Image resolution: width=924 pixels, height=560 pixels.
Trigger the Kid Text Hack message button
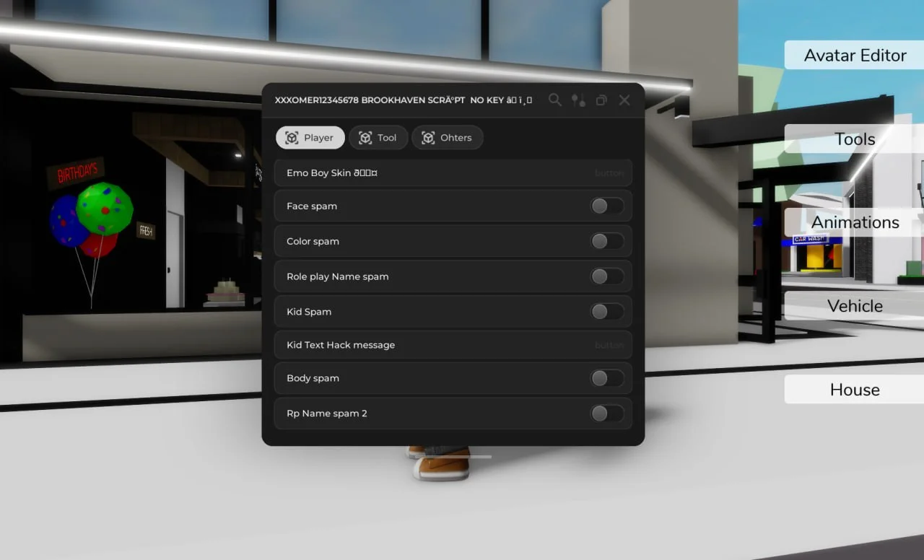click(x=453, y=345)
